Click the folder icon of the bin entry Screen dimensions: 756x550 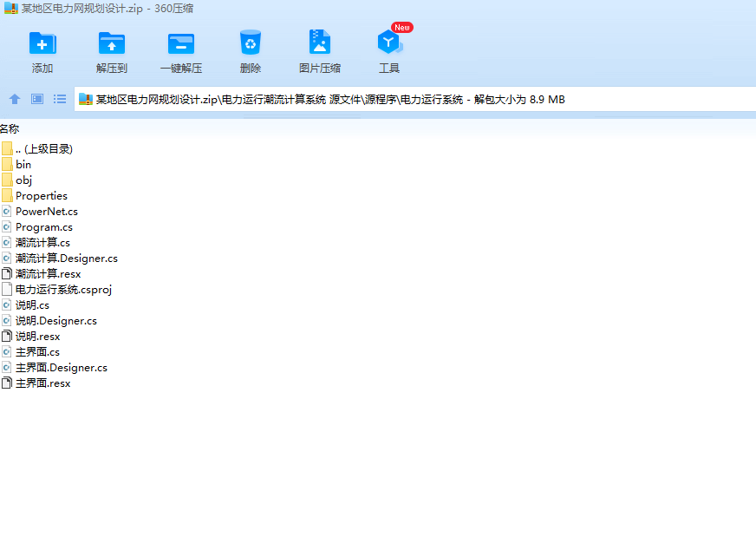(7, 164)
